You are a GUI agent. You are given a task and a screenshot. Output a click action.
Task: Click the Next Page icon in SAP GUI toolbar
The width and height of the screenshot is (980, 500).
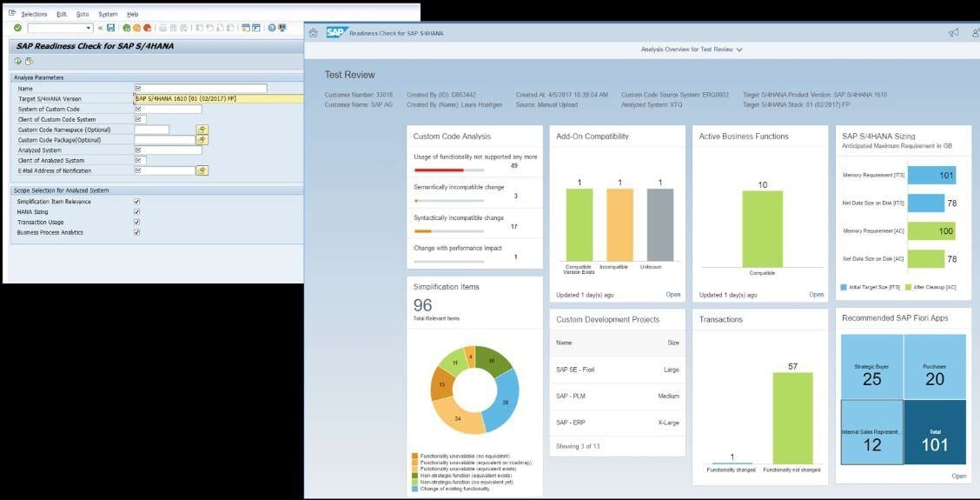tap(220, 28)
